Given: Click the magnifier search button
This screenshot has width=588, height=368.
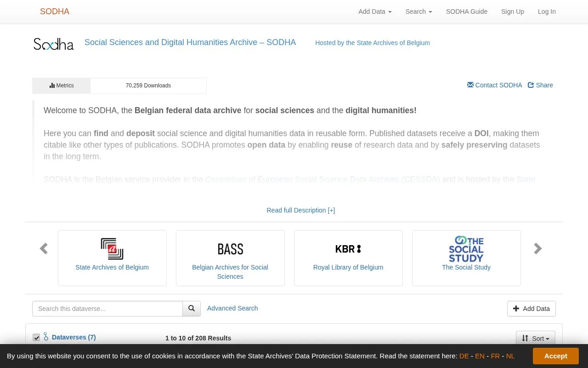Looking at the screenshot, I should (x=192, y=309).
